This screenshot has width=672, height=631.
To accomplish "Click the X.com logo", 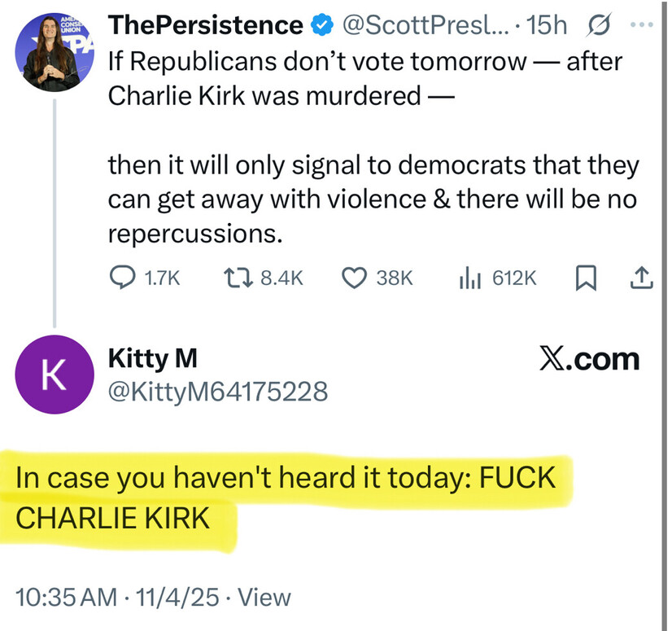I will 589,359.
